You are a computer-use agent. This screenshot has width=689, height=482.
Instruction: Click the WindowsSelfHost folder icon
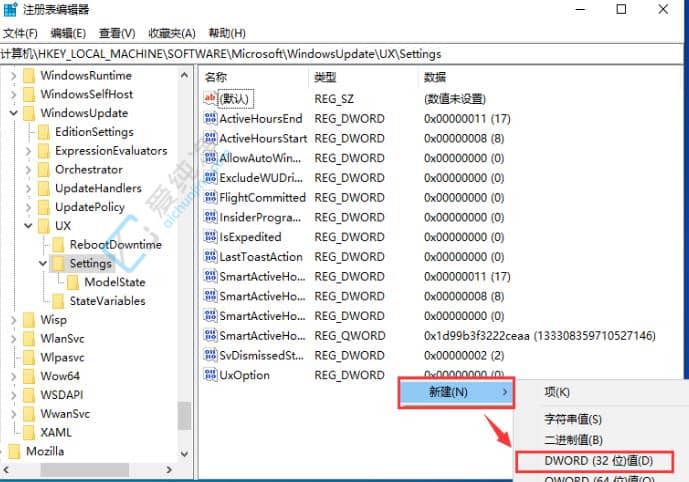(x=29, y=94)
